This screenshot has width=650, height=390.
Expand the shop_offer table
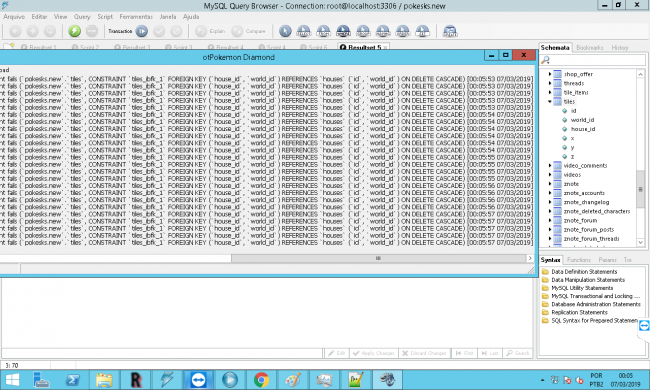point(550,74)
